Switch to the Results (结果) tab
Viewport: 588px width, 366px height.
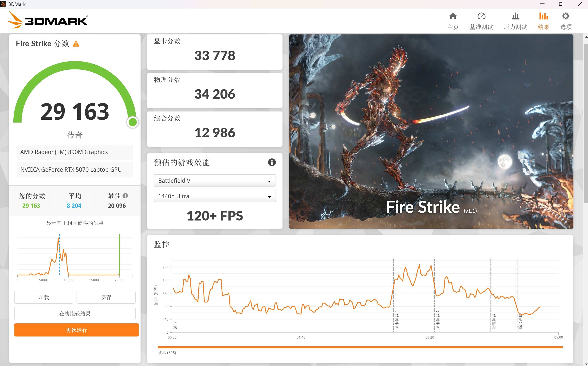543,27
